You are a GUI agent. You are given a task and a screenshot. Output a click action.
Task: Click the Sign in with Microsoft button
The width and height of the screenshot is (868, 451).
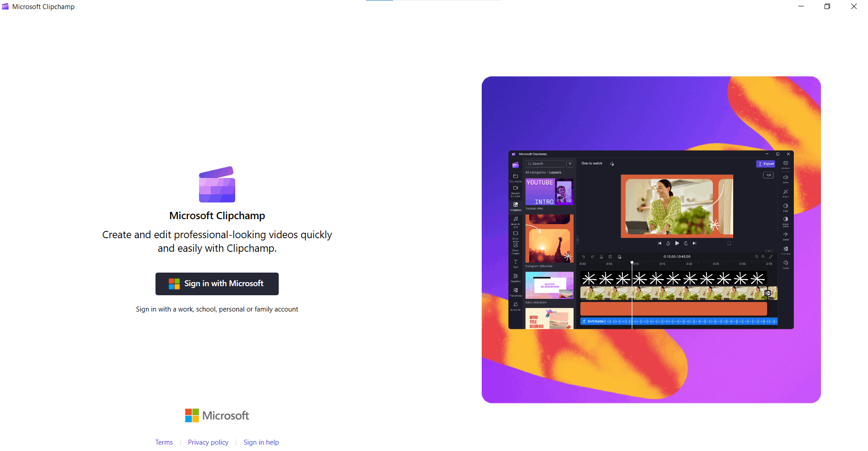coord(217,284)
